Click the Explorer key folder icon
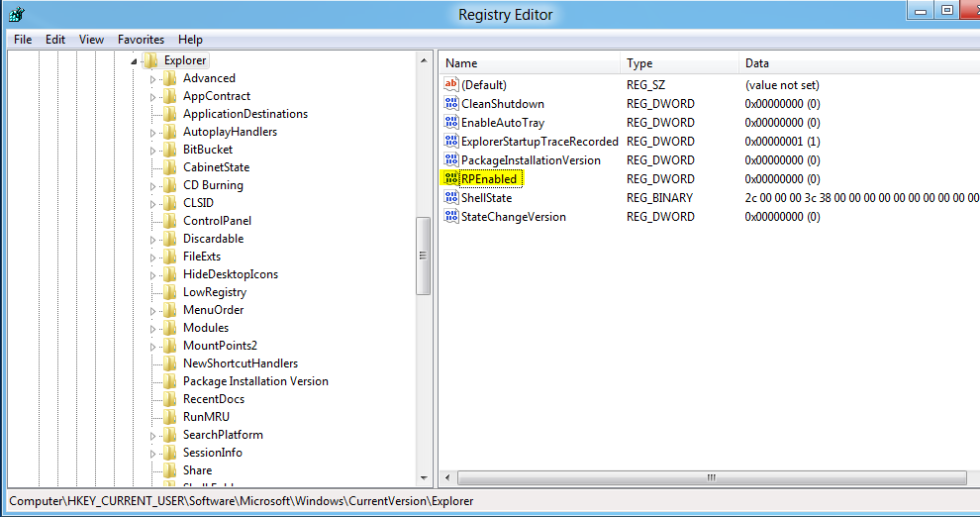 151,60
